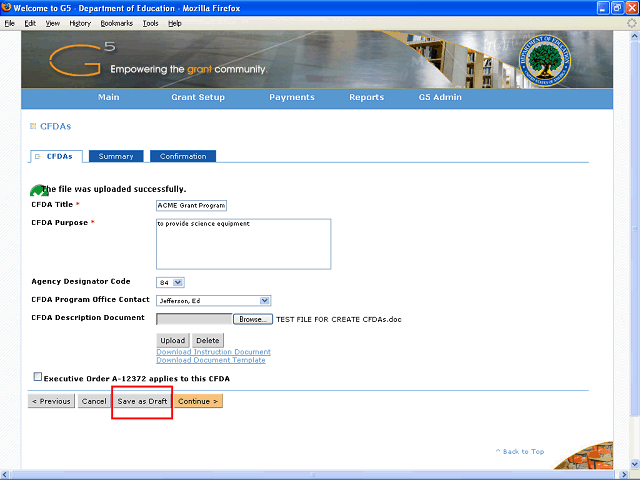
Task: Switch to the Summary tab
Action: click(x=116, y=156)
